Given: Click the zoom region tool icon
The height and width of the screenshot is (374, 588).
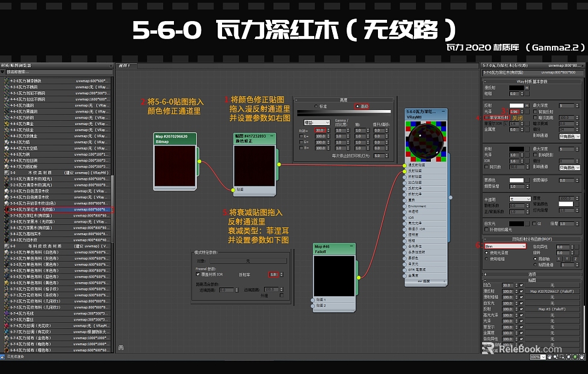Looking at the screenshot, I should [x=563, y=357].
